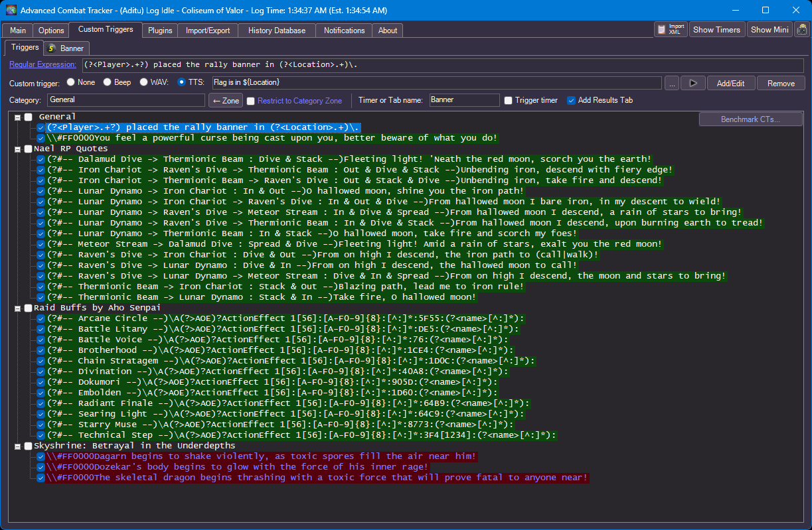Enable the Trigger timer checkbox
This screenshot has height=530, width=812.
tap(509, 101)
